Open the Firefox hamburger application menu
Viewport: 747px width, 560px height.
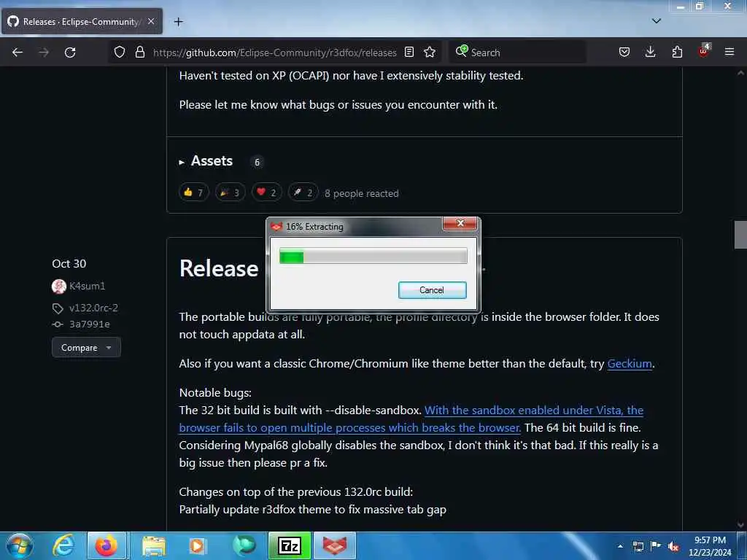click(729, 52)
